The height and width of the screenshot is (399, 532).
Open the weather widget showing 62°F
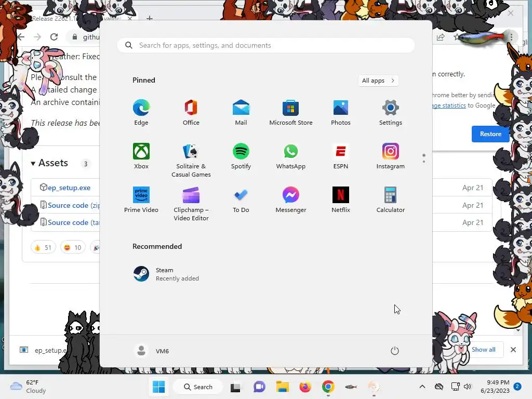pos(28,387)
